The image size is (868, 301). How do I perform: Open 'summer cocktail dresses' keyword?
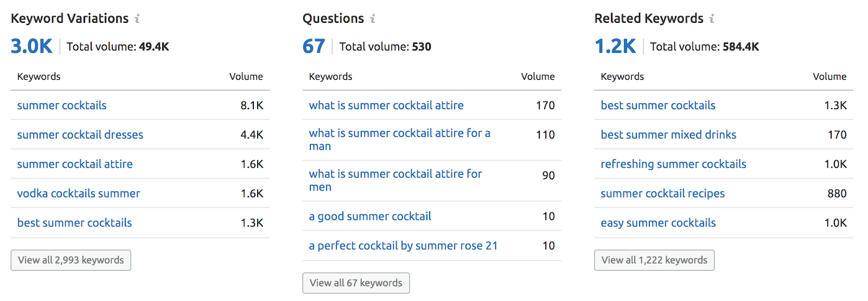pos(80,135)
